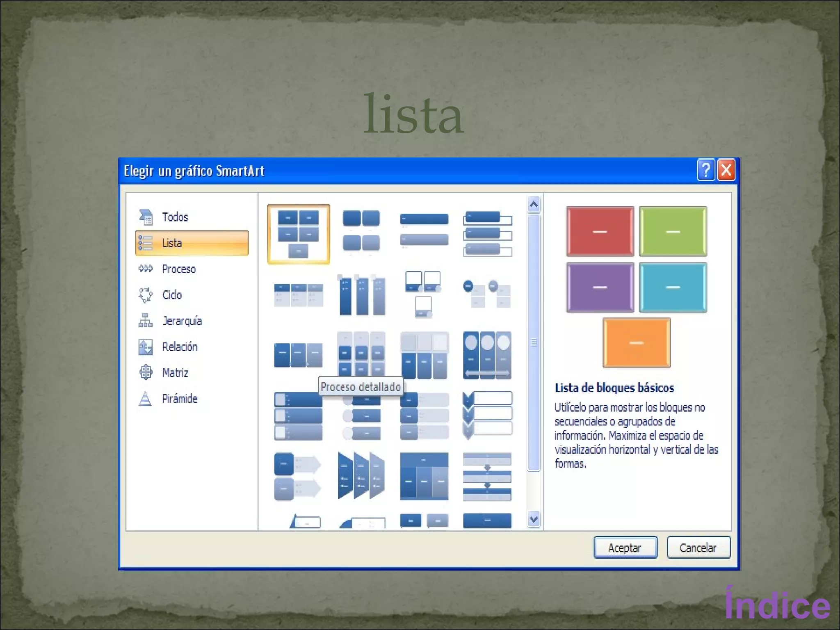Click the Todos category icon
The height and width of the screenshot is (630, 840).
click(x=146, y=217)
